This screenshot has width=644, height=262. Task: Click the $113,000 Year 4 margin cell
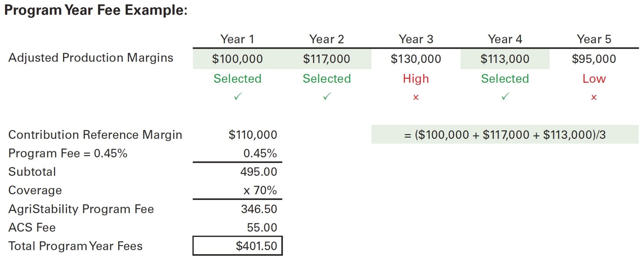pos(505,59)
